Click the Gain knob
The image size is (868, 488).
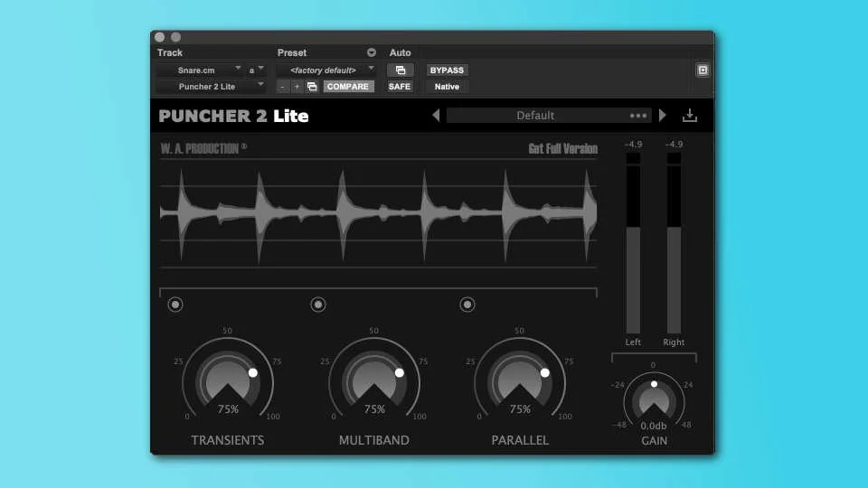tap(654, 399)
